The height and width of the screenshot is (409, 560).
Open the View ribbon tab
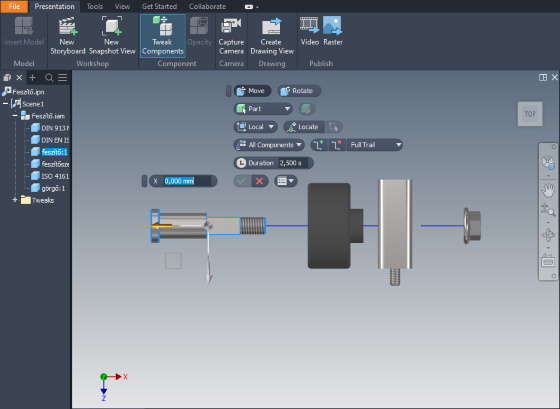tap(122, 6)
